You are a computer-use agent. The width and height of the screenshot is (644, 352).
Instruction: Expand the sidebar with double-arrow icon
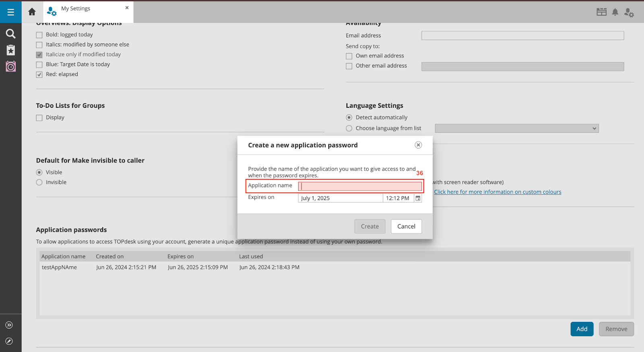coord(9,325)
